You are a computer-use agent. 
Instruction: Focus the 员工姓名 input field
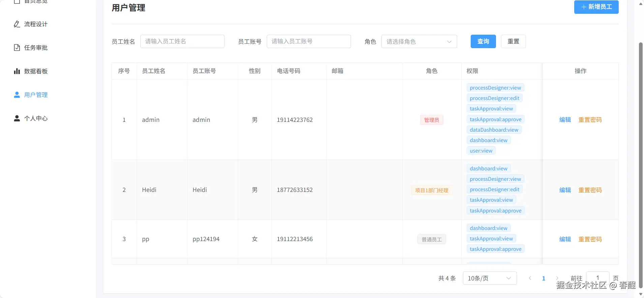tap(182, 41)
